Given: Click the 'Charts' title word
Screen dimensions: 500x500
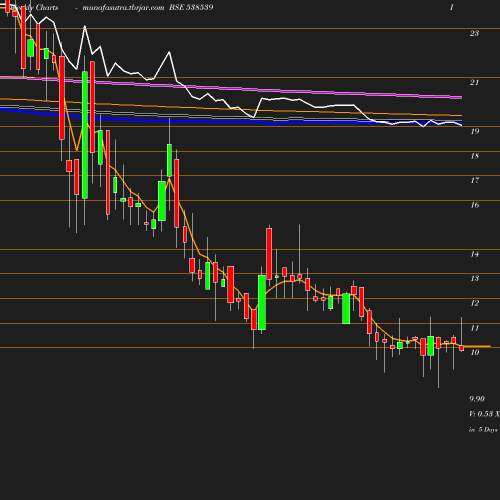Looking at the screenshot, I should point(47,7).
